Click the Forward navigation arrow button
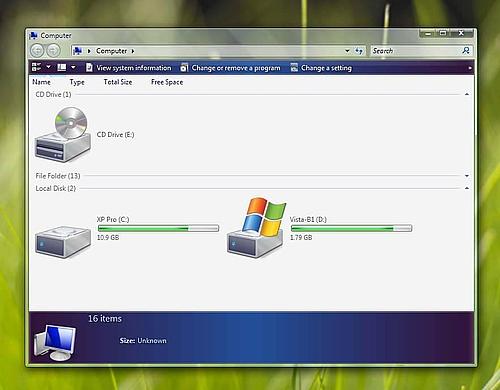This screenshot has height=390, width=500. (53, 51)
